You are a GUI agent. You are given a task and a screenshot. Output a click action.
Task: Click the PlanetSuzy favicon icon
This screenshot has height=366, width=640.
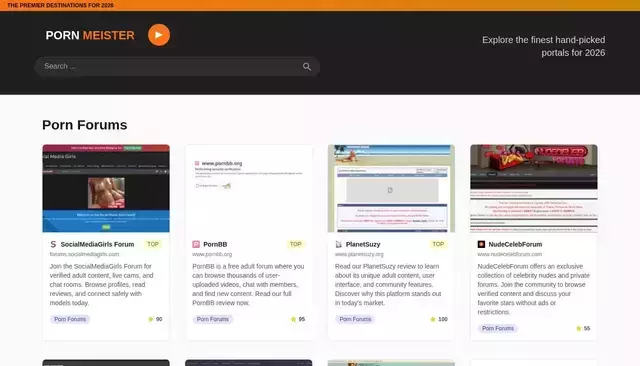pyautogui.click(x=338, y=244)
